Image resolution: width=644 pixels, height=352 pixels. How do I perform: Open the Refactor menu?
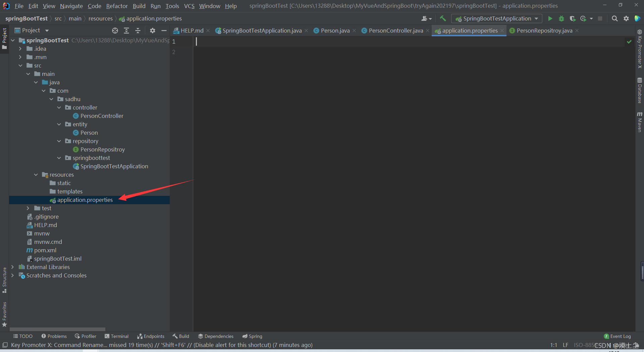(117, 6)
